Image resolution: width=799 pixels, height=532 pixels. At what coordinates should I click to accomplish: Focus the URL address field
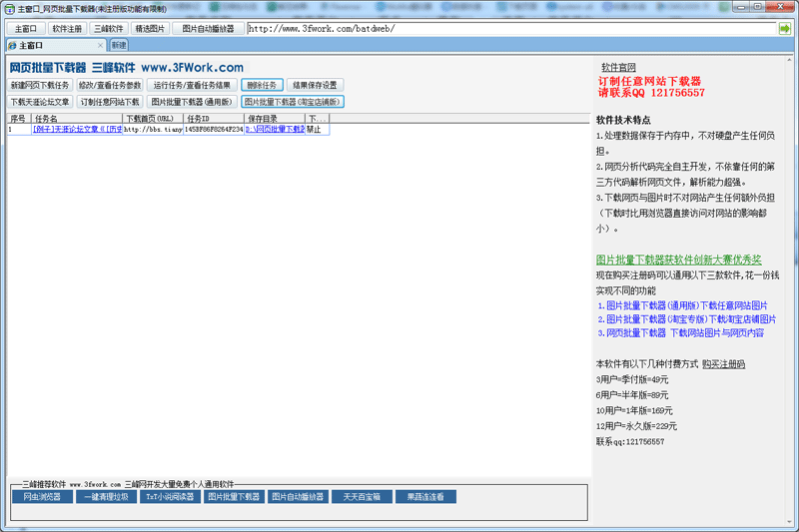coord(511,29)
